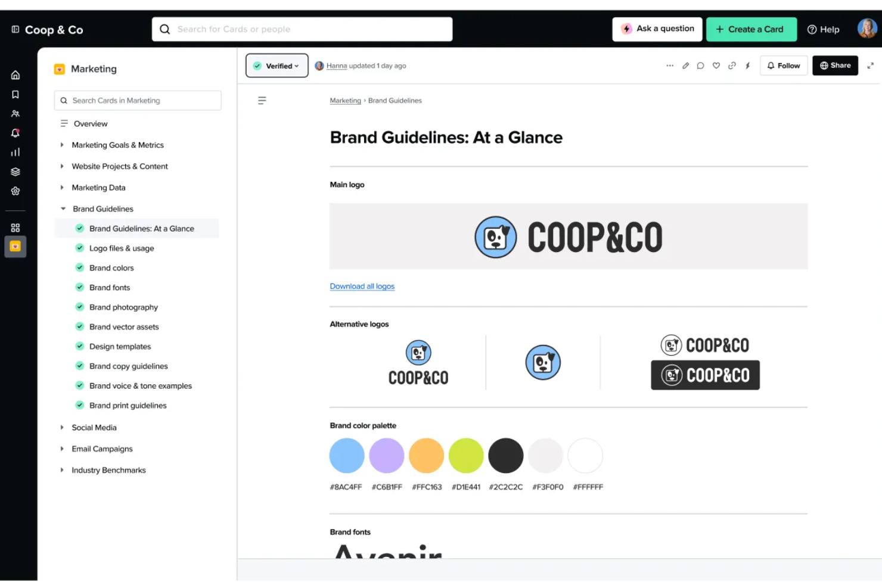Screen dimensions: 882x588
Task: Click the lightning bolt icon in the card toolbar
Action: tap(747, 66)
